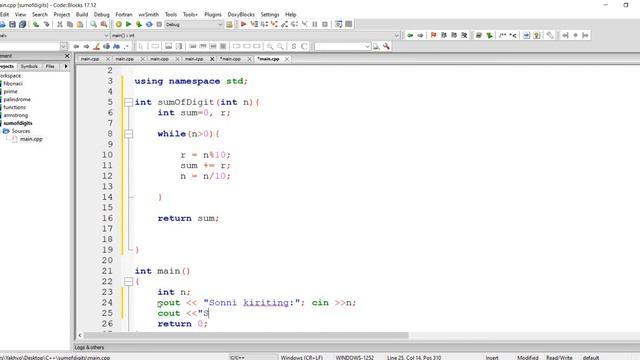This screenshot has width=640, height=360.
Task: Click the Jump back green arrow
Action: coord(410,36)
